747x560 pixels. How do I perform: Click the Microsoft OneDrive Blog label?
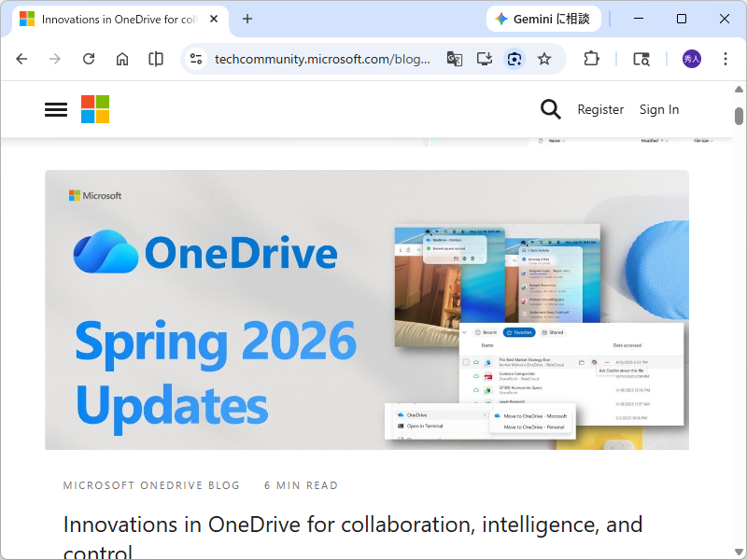tap(151, 485)
